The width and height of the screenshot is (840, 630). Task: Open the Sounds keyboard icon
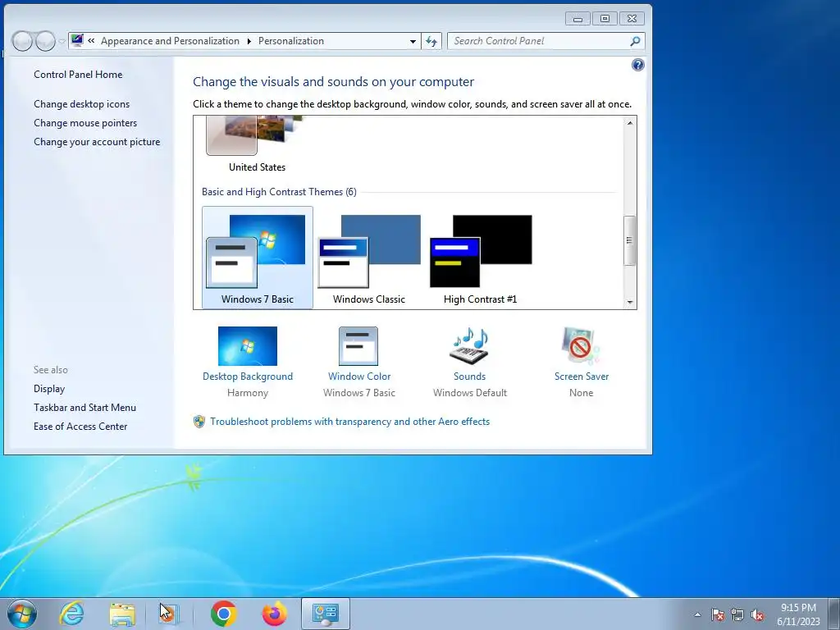click(470, 346)
